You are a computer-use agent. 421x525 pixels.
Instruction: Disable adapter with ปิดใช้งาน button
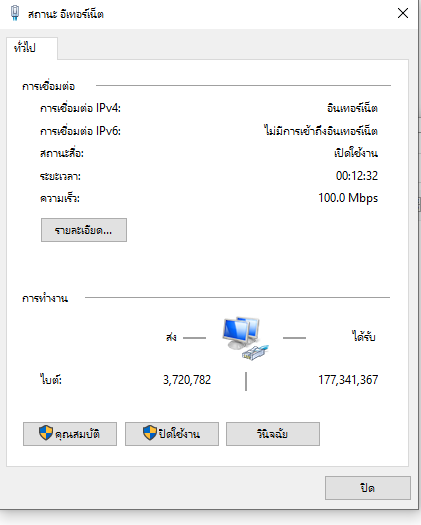tap(172, 434)
